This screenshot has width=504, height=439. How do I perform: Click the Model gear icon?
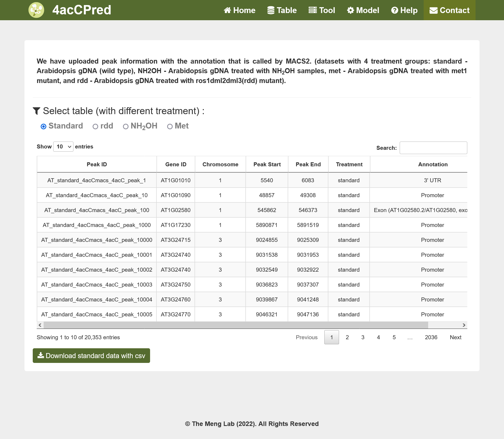pos(350,10)
